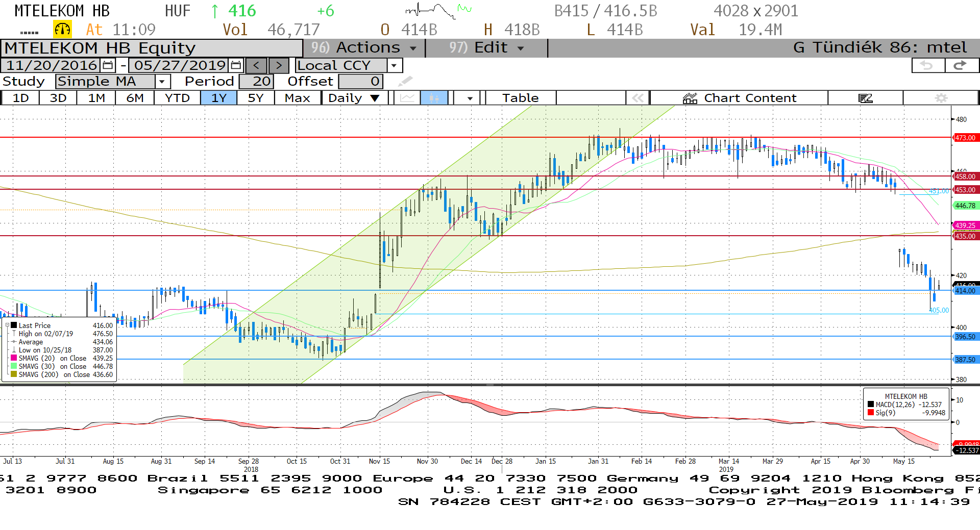980x530 pixels.
Task: Select the YTD time range tab
Action: [x=177, y=98]
